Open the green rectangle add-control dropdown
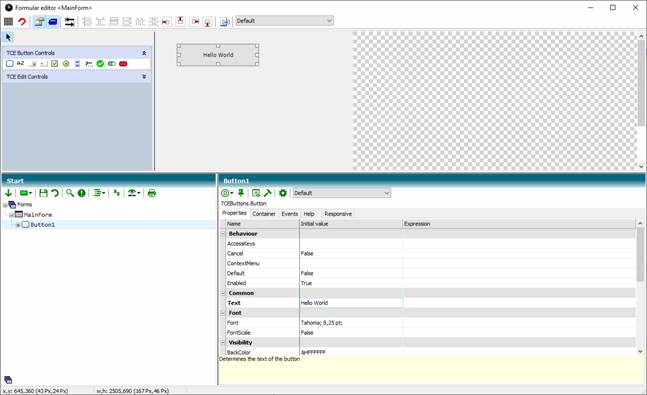The height and width of the screenshot is (395, 647). (x=26, y=193)
